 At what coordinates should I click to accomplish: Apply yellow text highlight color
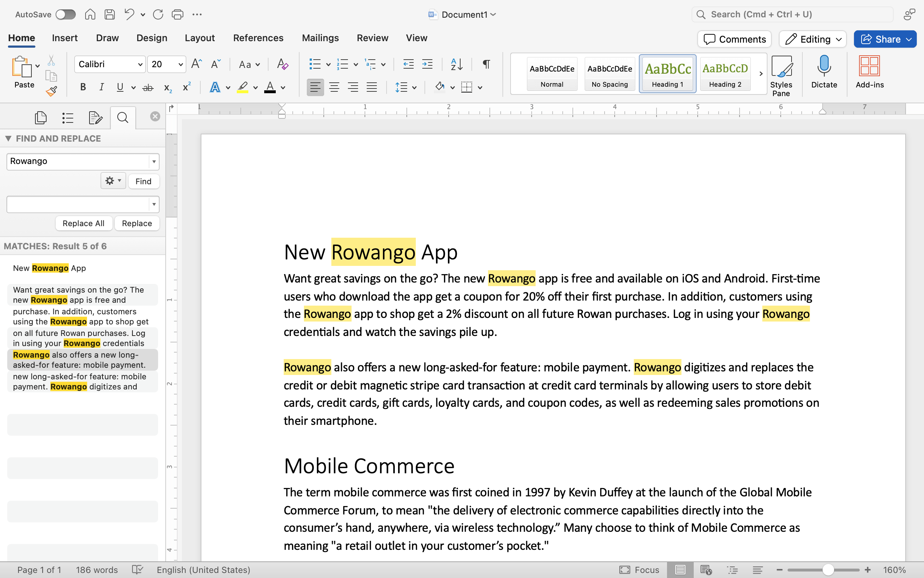point(243,87)
